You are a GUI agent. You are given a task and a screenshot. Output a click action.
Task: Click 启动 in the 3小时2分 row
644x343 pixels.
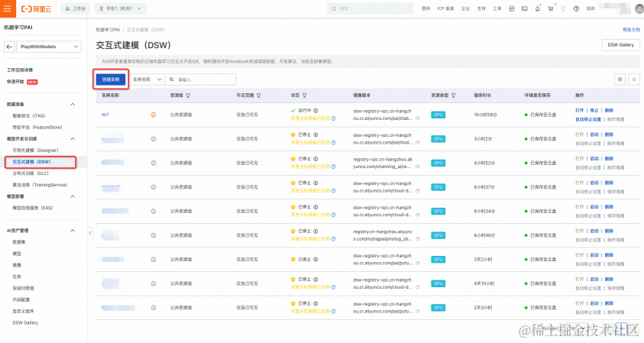point(594,134)
